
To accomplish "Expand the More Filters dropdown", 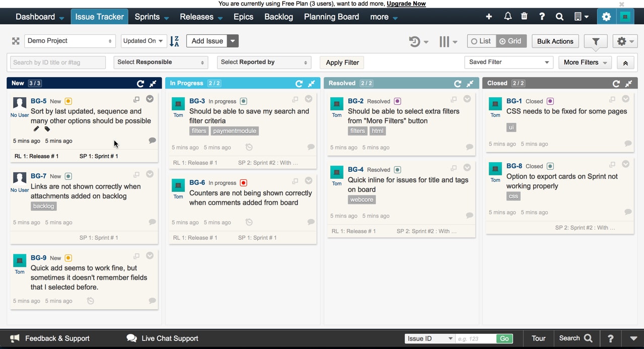I will point(585,62).
